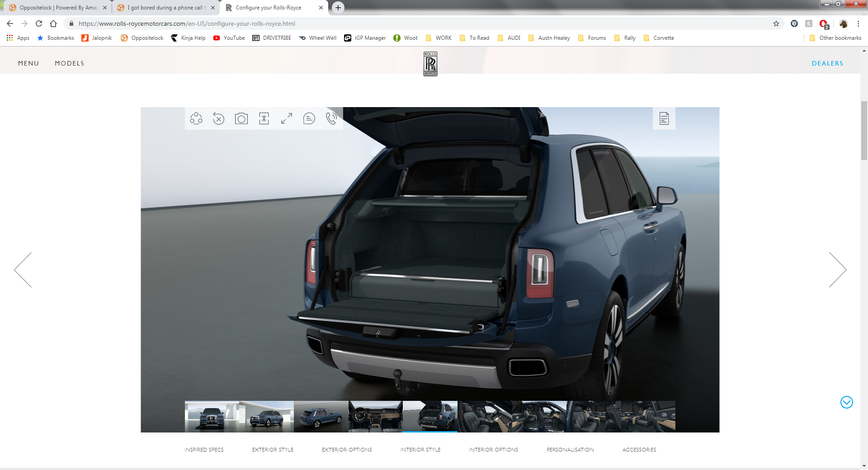The height and width of the screenshot is (470, 868).
Task: Go back with browser back arrow
Action: point(10,23)
